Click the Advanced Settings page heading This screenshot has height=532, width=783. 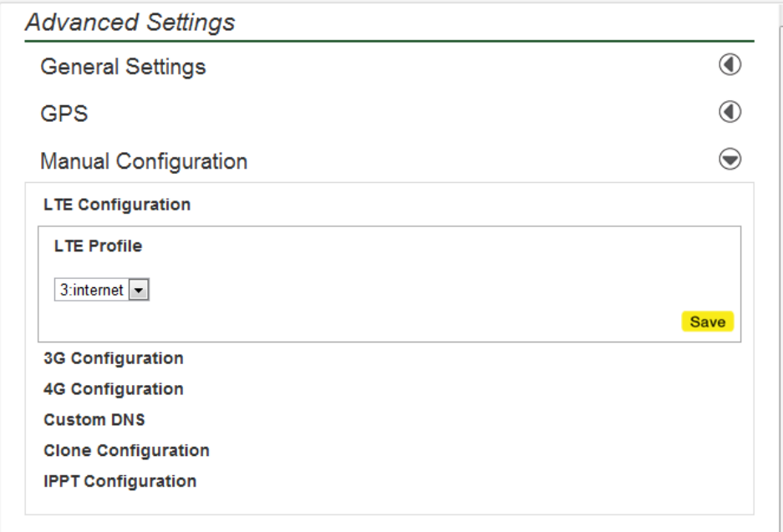pyautogui.click(x=130, y=23)
